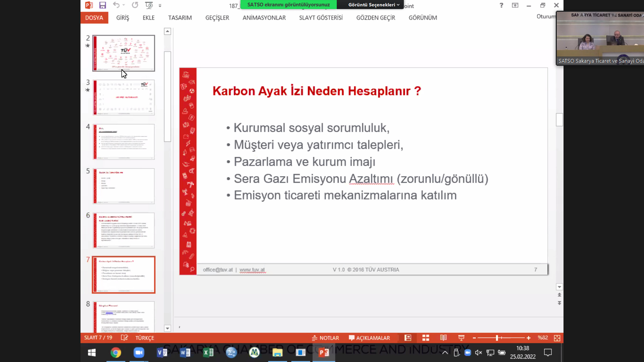Click the DOSYA file button
Image resolution: width=644 pixels, height=362 pixels.
pos(94,18)
